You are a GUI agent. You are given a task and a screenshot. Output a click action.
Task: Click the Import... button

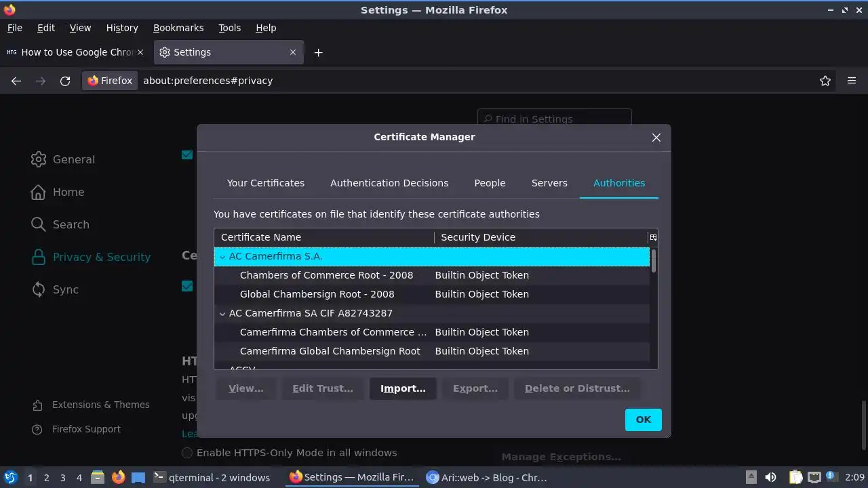[x=403, y=388]
